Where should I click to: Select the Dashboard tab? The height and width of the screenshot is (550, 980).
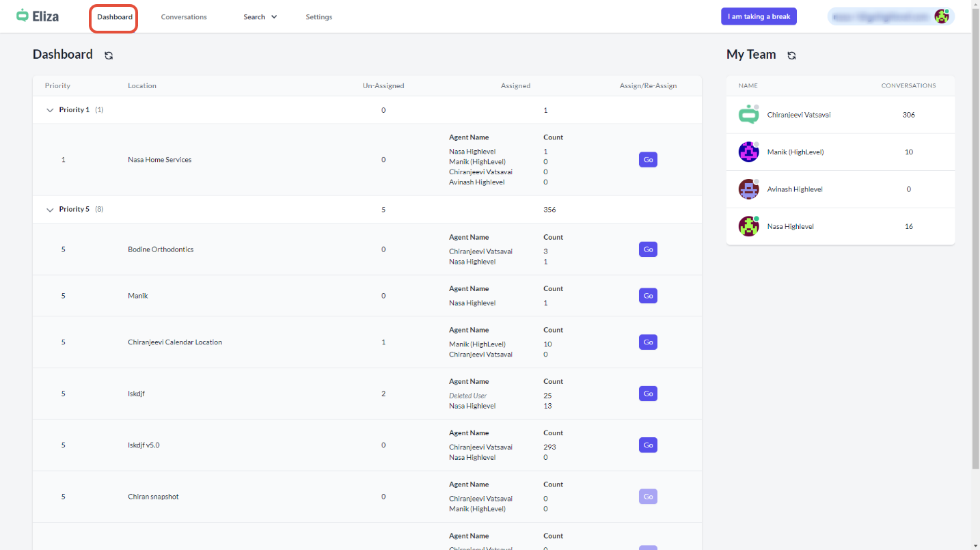[x=114, y=17]
